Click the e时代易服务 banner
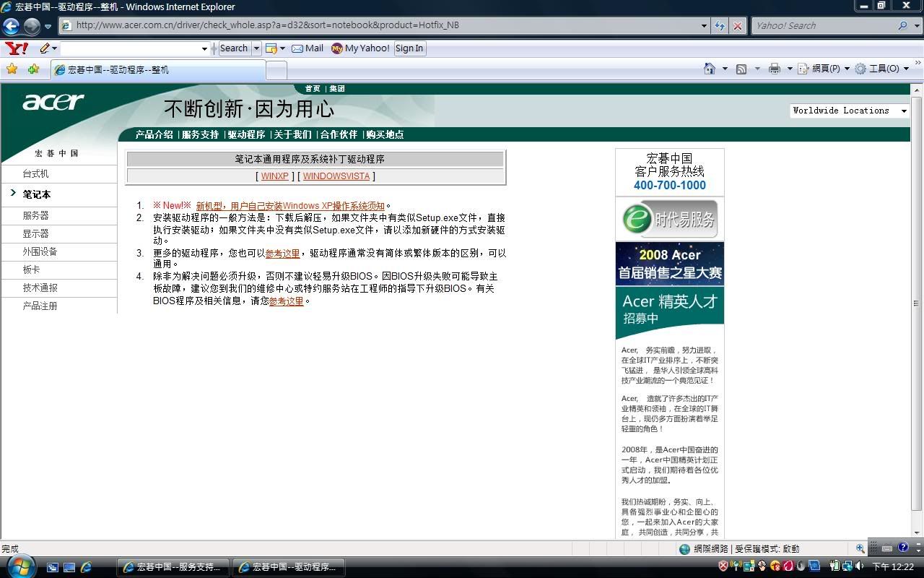 pyautogui.click(x=669, y=219)
